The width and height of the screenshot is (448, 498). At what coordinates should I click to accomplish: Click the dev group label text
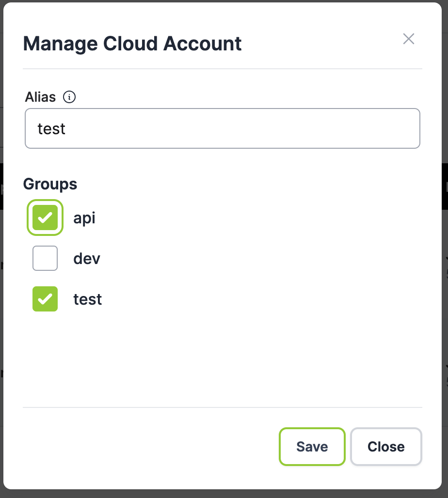point(87,258)
